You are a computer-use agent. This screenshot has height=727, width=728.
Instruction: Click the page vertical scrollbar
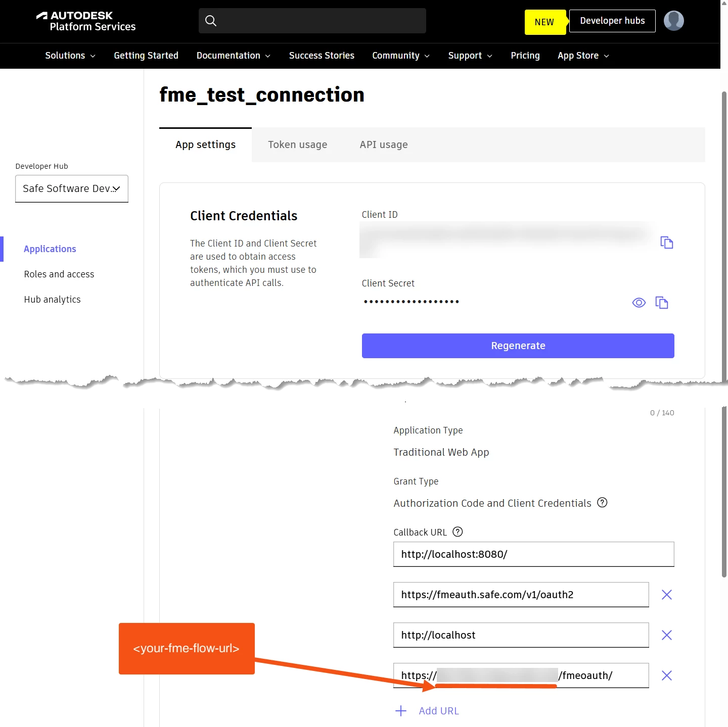(x=724, y=333)
